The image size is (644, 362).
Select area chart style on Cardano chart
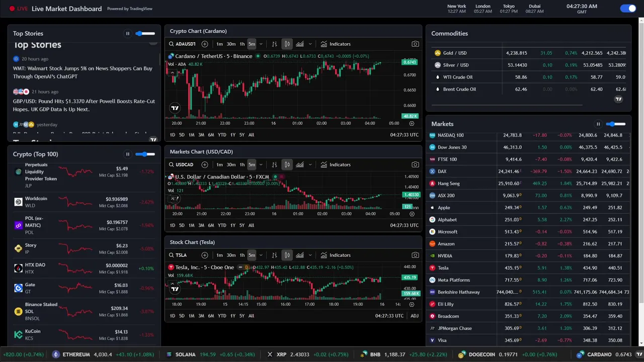300,44
